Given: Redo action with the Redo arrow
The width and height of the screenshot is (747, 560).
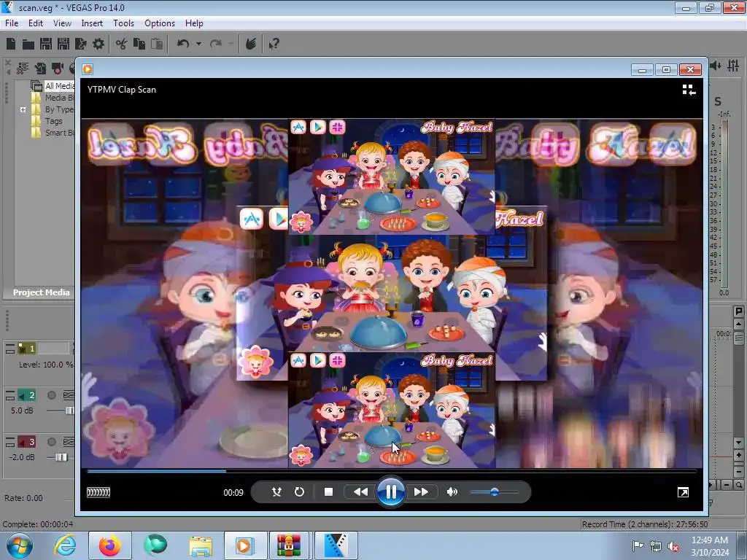Looking at the screenshot, I should (x=216, y=44).
